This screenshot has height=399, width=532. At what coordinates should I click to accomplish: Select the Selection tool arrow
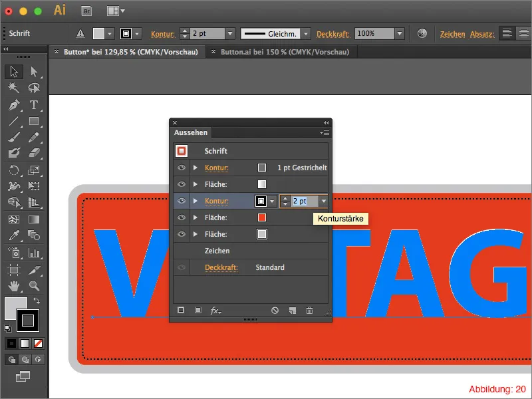(x=14, y=72)
